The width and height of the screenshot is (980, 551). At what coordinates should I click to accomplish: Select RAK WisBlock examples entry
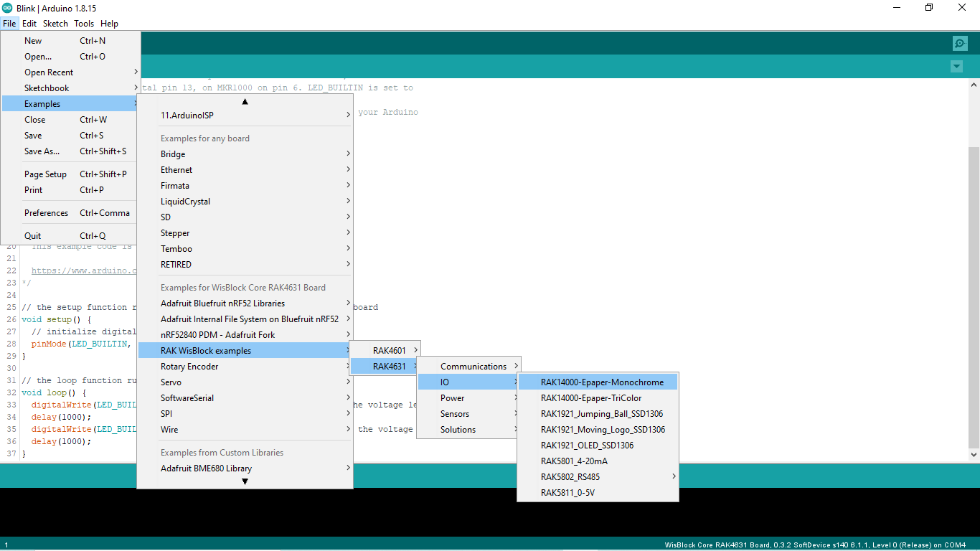(245, 351)
